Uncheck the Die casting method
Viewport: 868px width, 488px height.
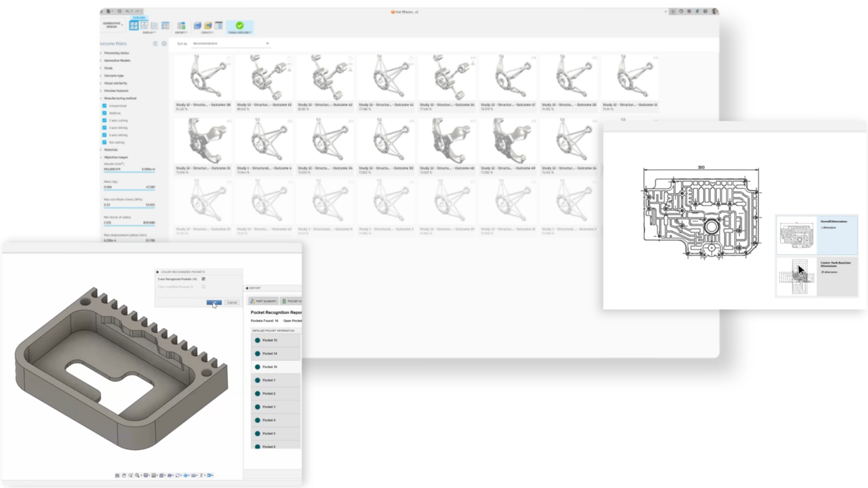[104, 142]
